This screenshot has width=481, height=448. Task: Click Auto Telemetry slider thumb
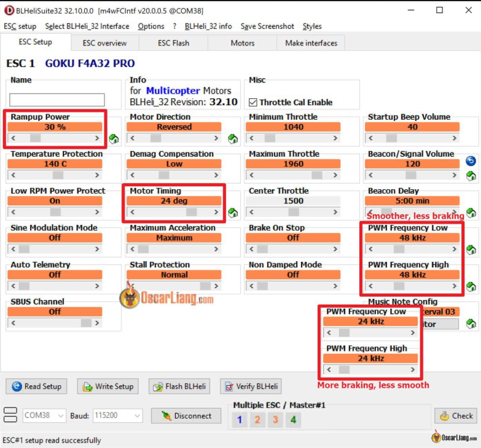coord(24,286)
